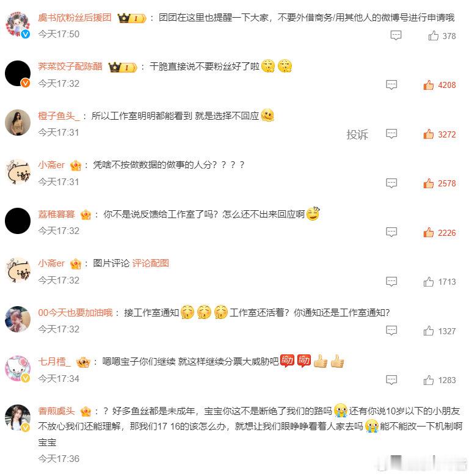Open reply icon beside 投诉
472x476 pixels.
[x=391, y=134]
